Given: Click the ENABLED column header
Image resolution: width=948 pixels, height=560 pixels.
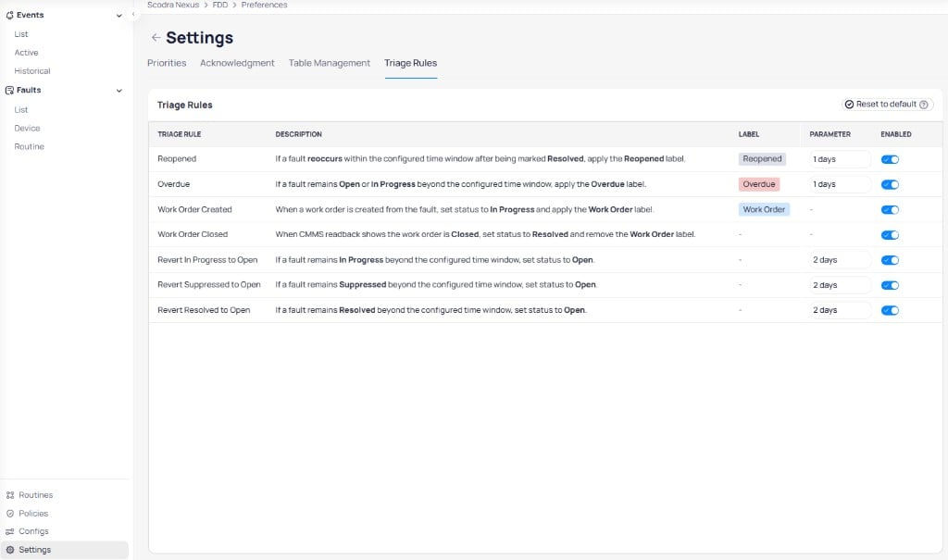Looking at the screenshot, I should (x=895, y=134).
